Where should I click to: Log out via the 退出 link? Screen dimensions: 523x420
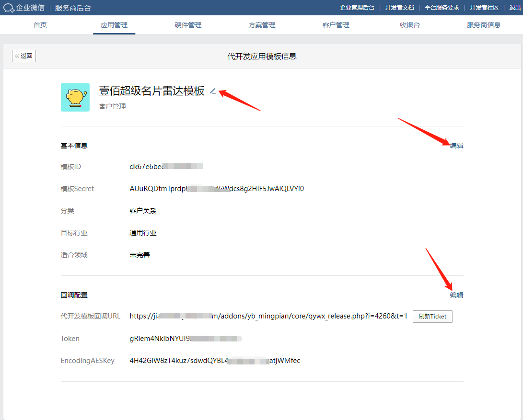pos(515,8)
